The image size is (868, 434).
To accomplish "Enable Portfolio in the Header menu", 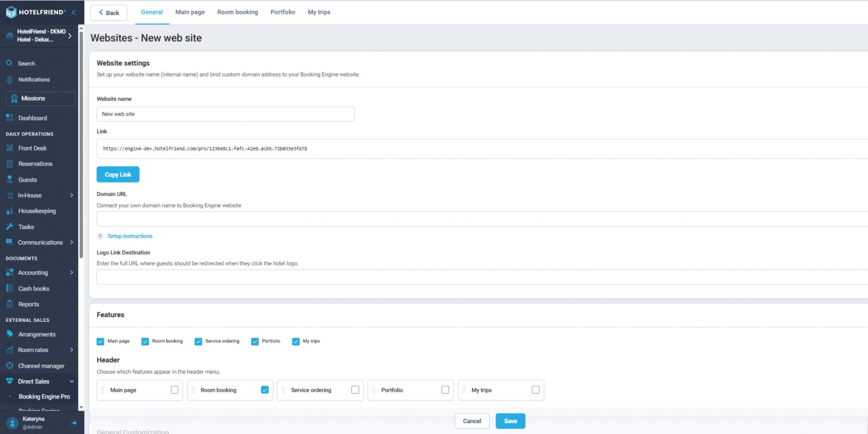I will tap(445, 390).
